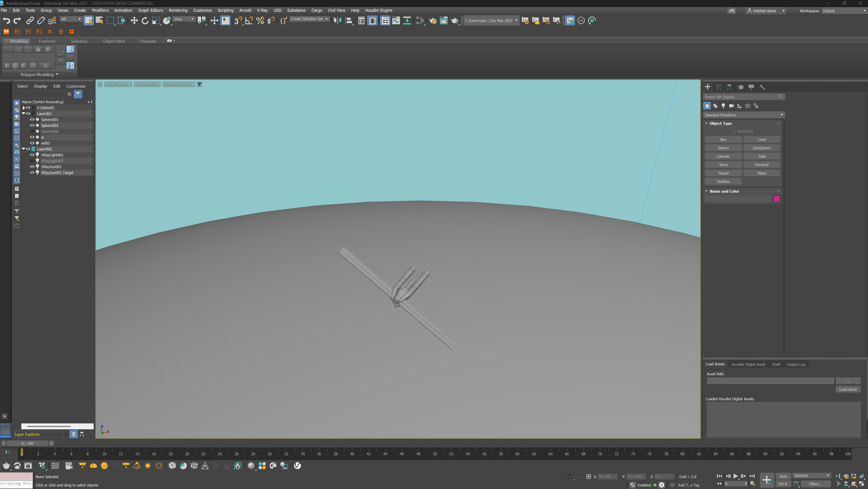Collapse the Layer001 tree node
Screen dimensions: 868x489
24,114
